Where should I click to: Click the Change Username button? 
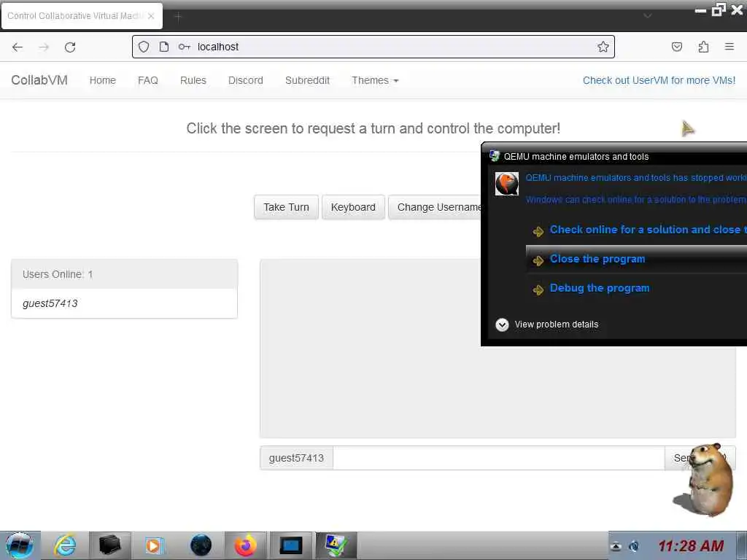[x=435, y=207]
